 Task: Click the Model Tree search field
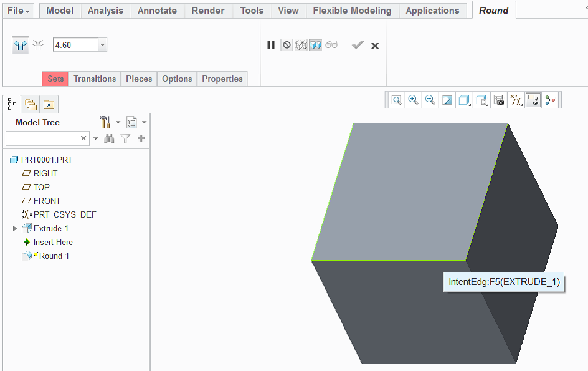[44, 138]
